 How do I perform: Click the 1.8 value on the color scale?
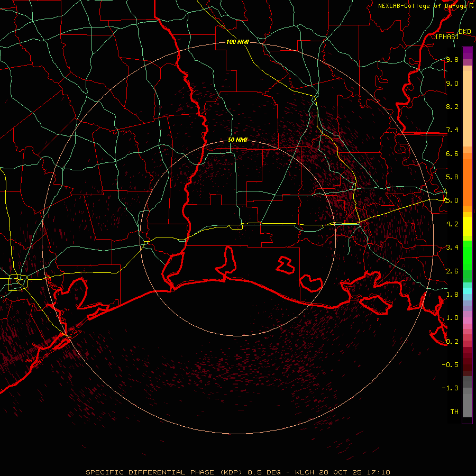pos(452,295)
